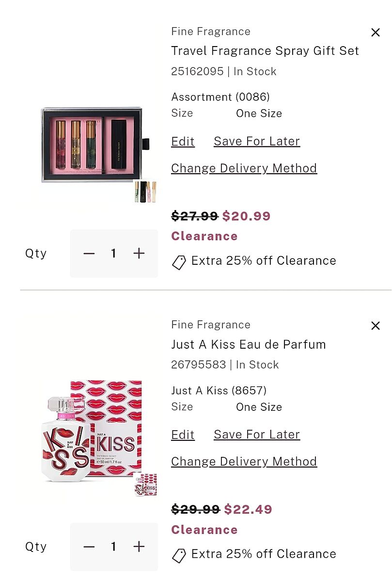Open Travel Fragrance Spray Gift Set title
The image size is (392, 582).
click(265, 51)
